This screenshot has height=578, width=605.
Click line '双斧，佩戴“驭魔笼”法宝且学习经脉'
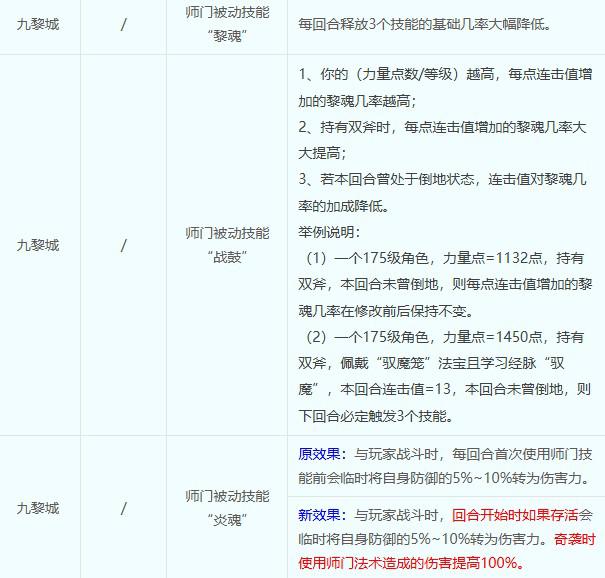click(x=417, y=363)
